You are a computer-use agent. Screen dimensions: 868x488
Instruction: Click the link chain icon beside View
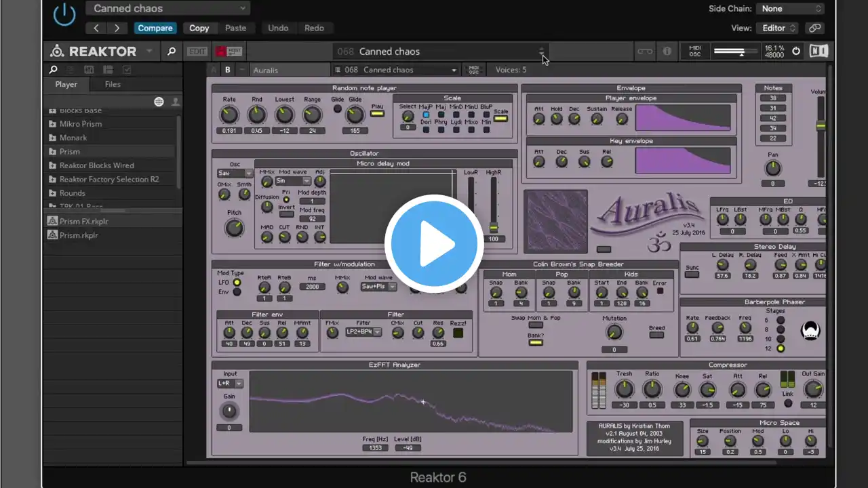point(814,28)
